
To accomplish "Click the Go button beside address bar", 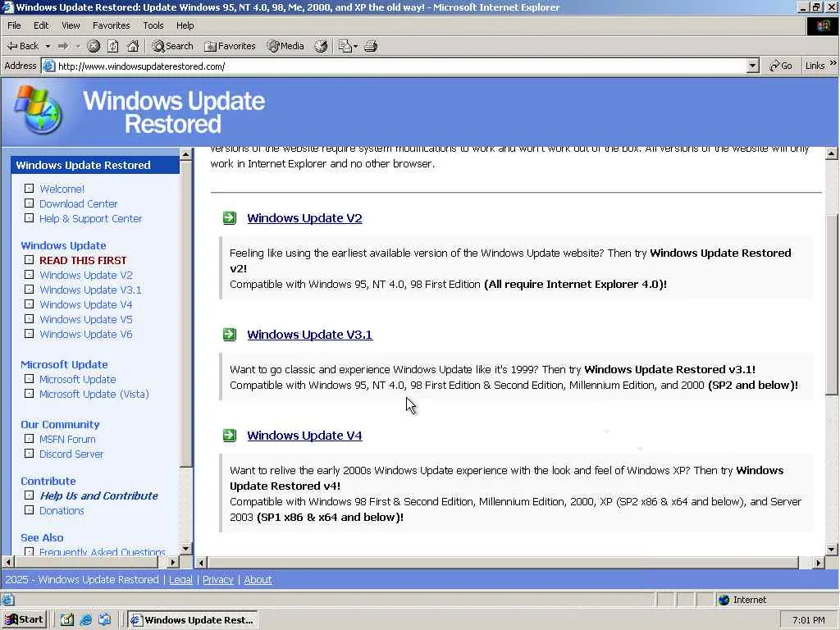I will (781, 66).
